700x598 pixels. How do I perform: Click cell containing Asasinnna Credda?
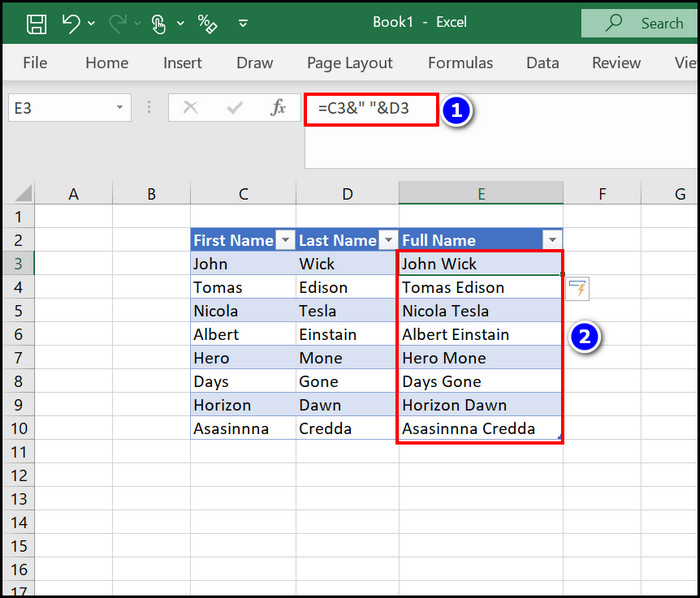pyautogui.click(x=480, y=428)
